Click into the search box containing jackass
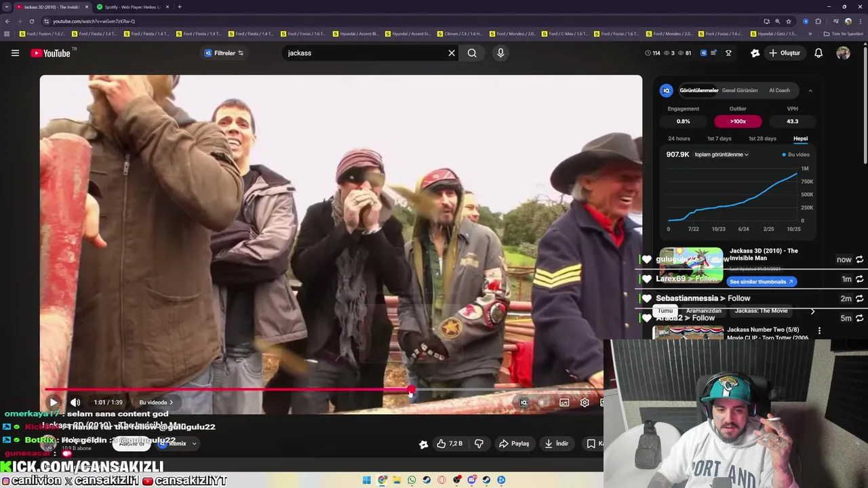 pyautogui.click(x=365, y=53)
